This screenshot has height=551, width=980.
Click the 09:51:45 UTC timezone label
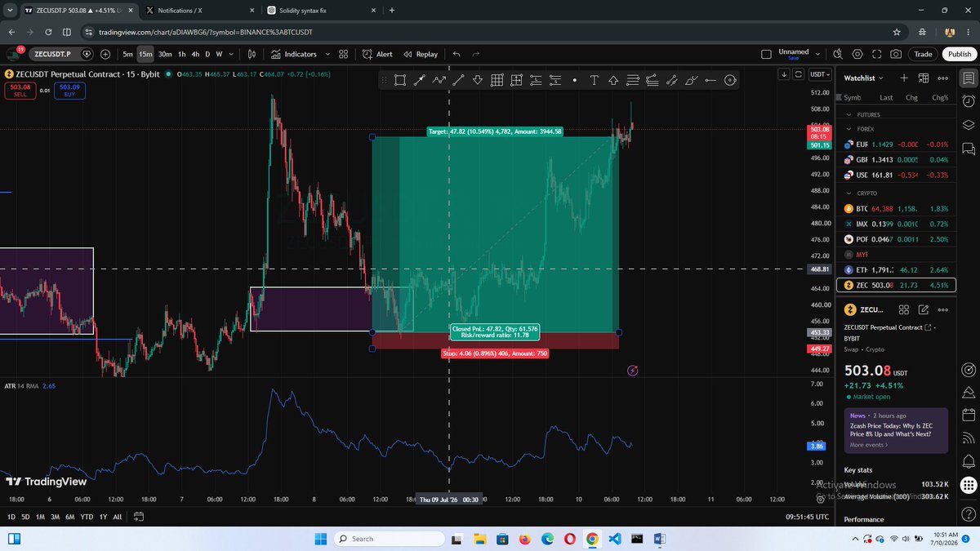(x=807, y=517)
